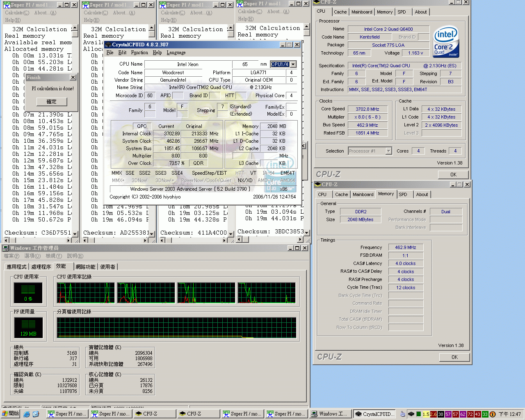
Task: Switch to the SPD tab in CPU-Z processor window
Action: tap(402, 12)
